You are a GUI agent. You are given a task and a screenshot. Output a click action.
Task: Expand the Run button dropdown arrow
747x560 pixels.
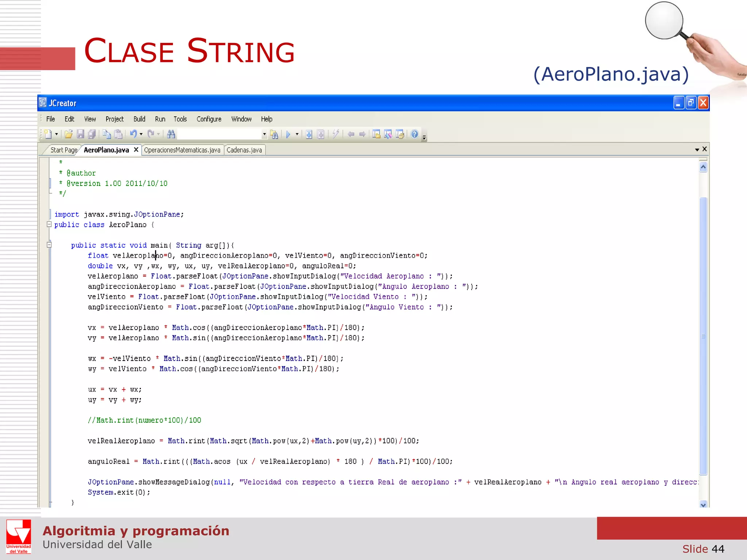[x=297, y=135]
